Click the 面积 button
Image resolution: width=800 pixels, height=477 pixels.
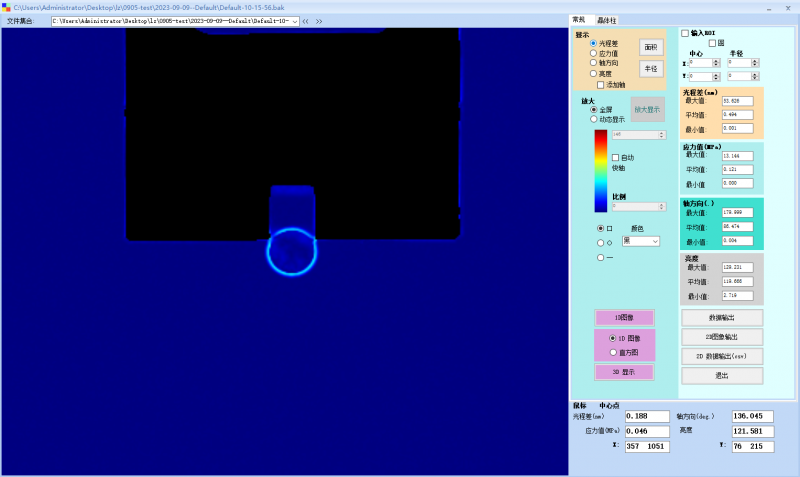pos(651,47)
